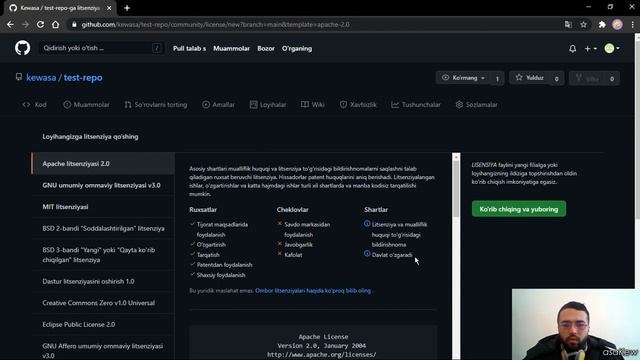Open O'rganing explore link

pyautogui.click(x=297, y=48)
